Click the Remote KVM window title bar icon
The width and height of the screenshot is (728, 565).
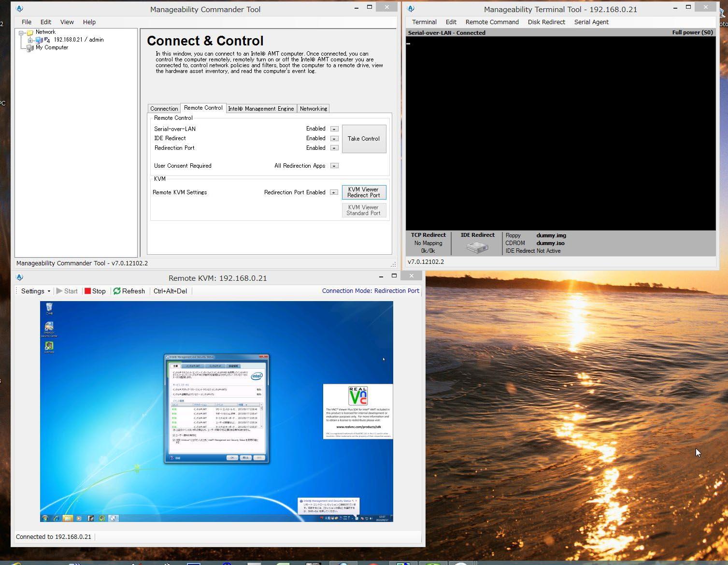[x=20, y=277]
